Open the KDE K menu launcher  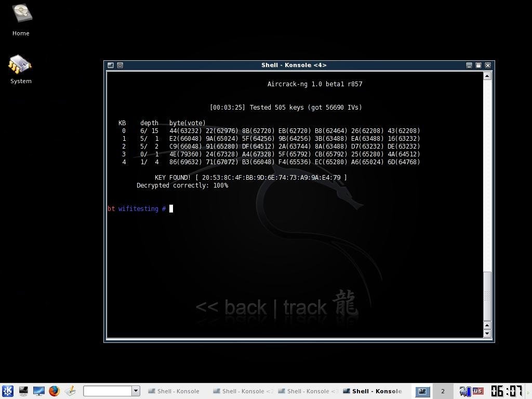pyautogui.click(x=7, y=391)
